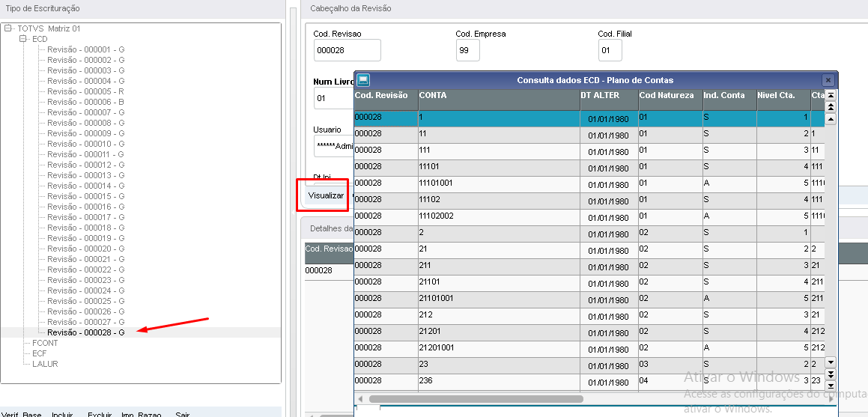This screenshot has width=868, height=417.
Task: Click CONTA cell 11101001
Action: click(500, 185)
